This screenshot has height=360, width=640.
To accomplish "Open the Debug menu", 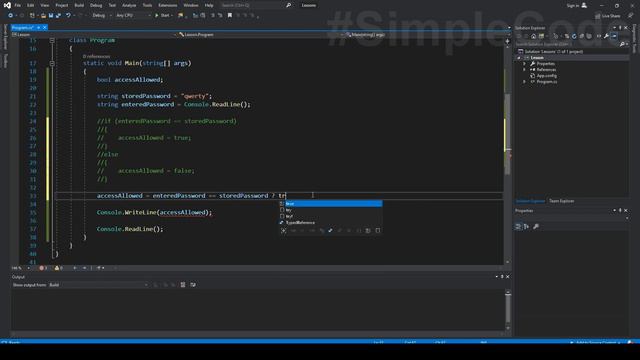I will tap(96, 5).
